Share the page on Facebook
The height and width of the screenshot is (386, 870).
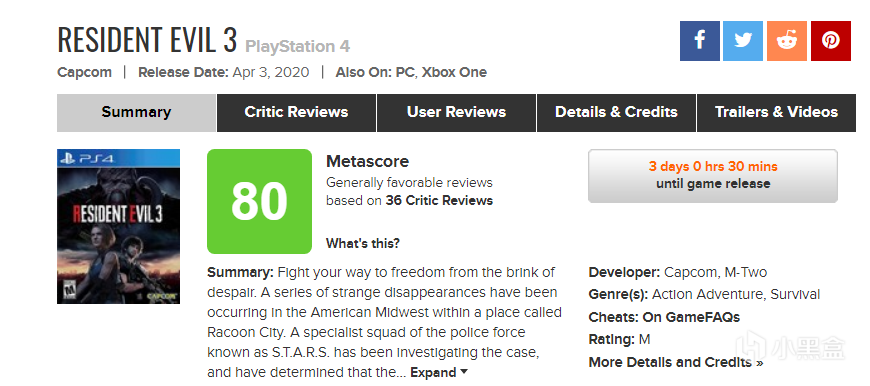click(700, 41)
